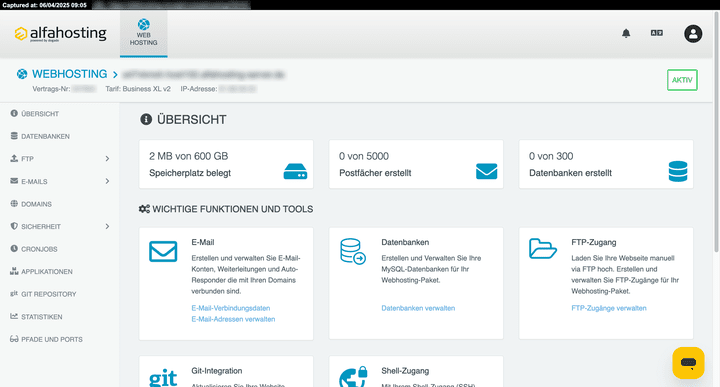Click the envelope icon beside E-Mails
The image size is (720, 387).
(14, 181)
